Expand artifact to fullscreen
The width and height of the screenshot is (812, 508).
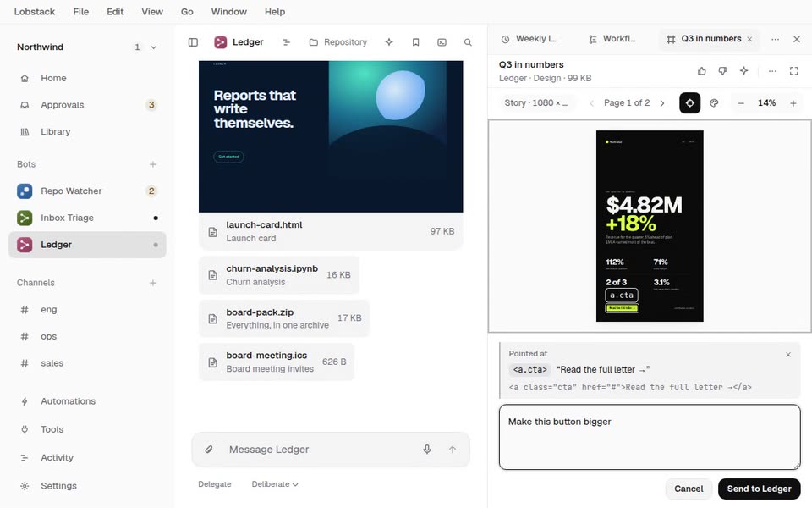[x=794, y=71]
